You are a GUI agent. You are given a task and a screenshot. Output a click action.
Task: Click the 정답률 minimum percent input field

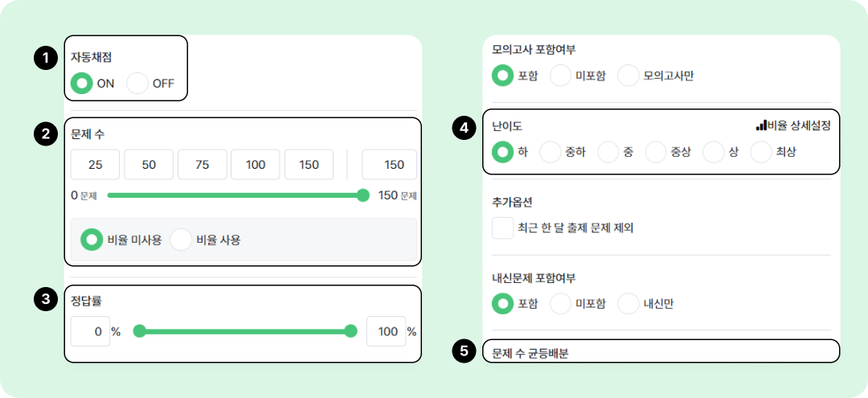90,331
